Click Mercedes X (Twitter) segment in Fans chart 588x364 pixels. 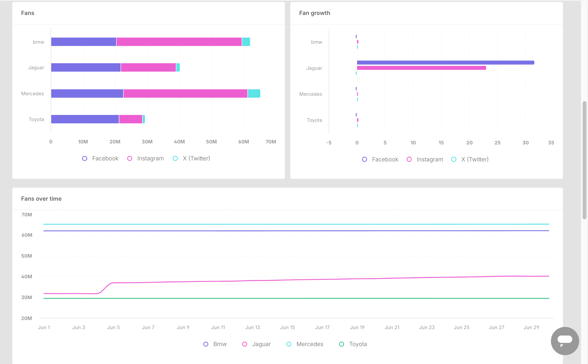point(254,94)
